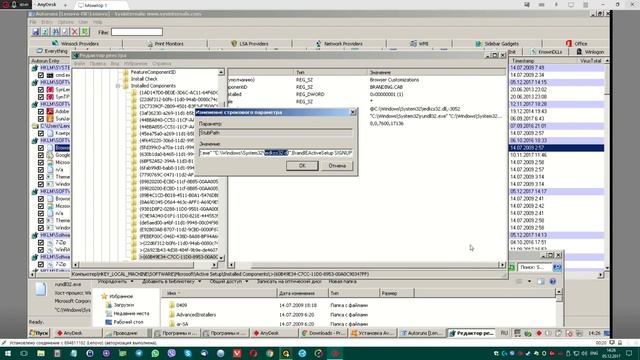Image resolution: width=640 pixels, height=360 pixels.
Task: Click registry tree scroll-down arrow
Action: coord(221,258)
